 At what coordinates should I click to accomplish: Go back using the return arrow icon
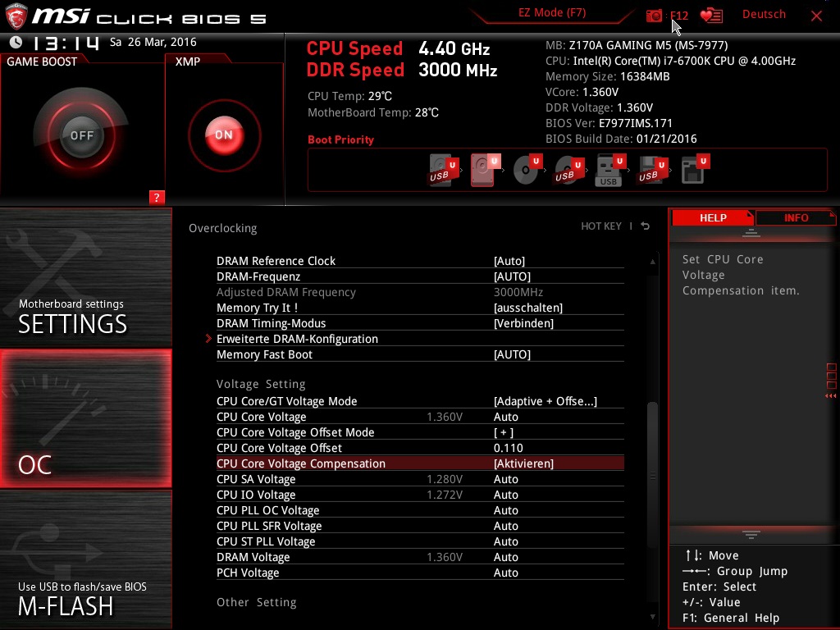click(646, 226)
